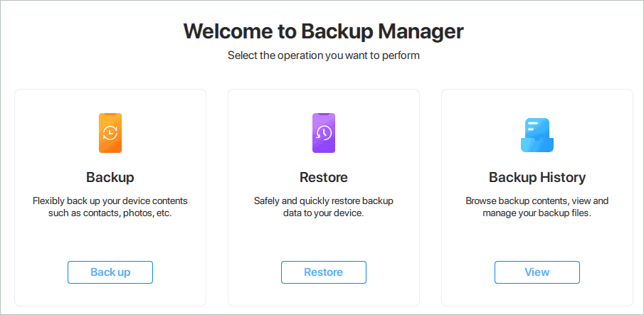Click the purple Restore phone icon
The width and height of the screenshot is (644, 315).
[324, 133]
